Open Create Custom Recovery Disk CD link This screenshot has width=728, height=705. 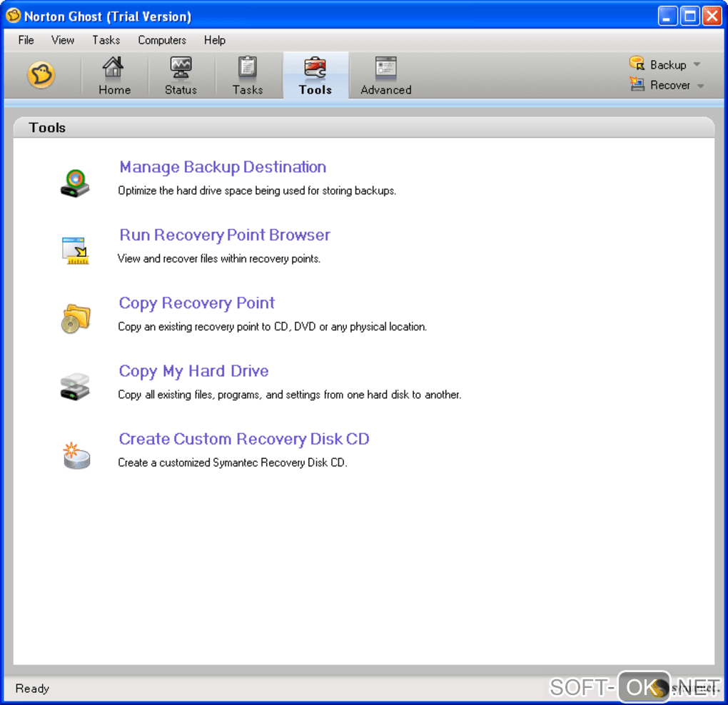pyautogui.click(x=244, y=439)
